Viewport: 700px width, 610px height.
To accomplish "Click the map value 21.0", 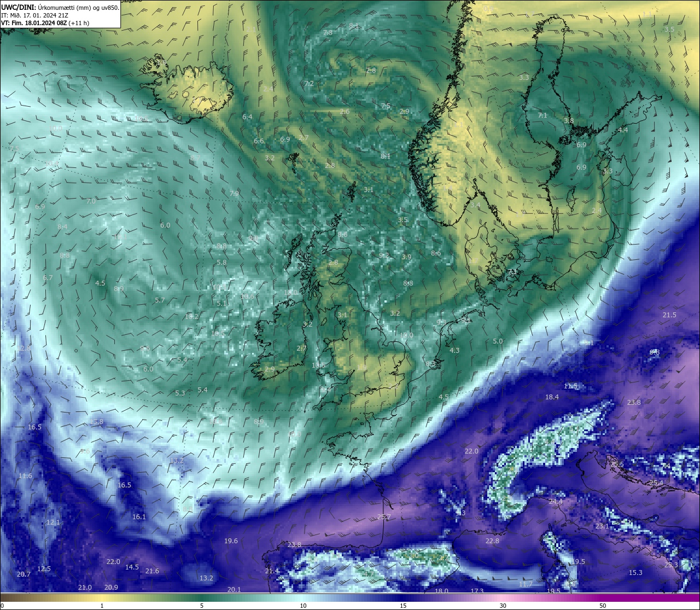I will coord(85,587).
